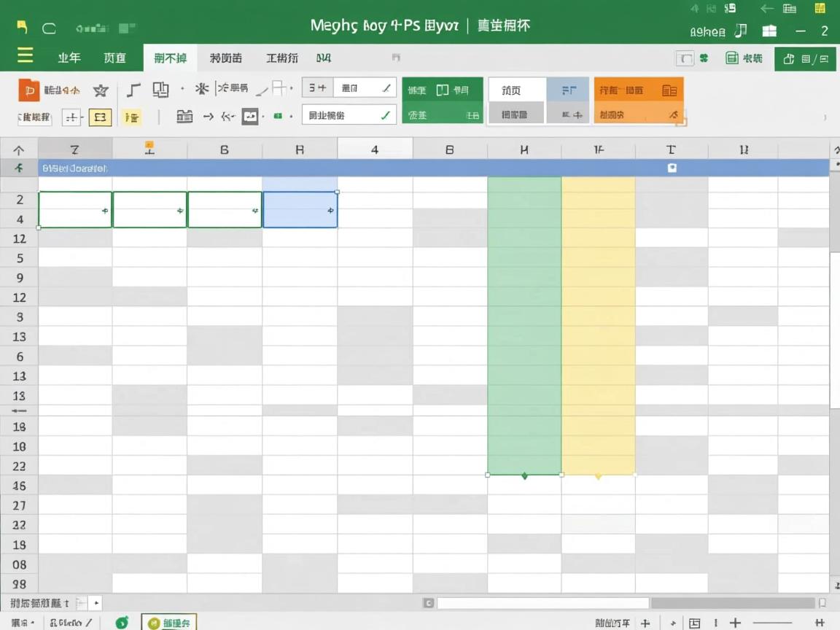Open the yellow hamburger menu
840x630 pixels.
pyautogui.click(x=25, y=57)
